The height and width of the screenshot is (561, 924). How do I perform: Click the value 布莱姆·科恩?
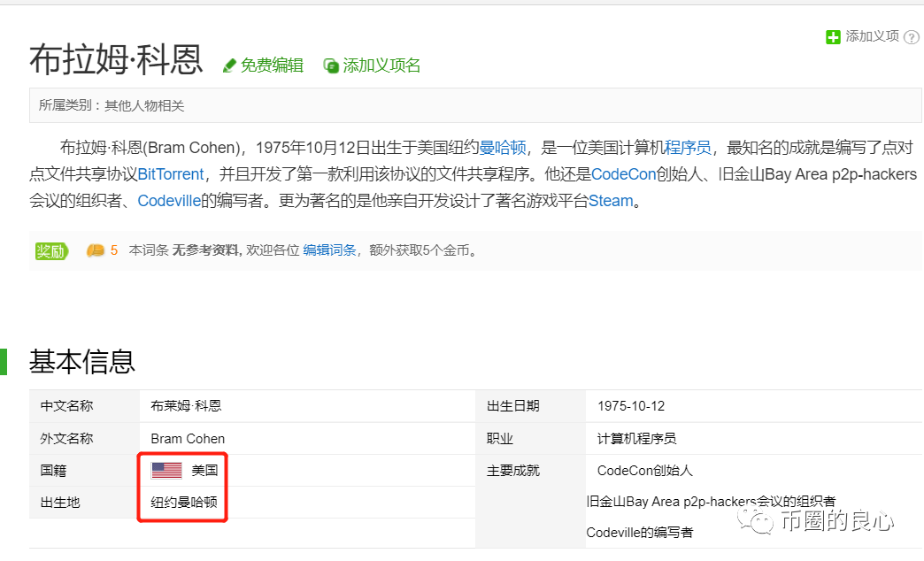click(x=186, y=406)
